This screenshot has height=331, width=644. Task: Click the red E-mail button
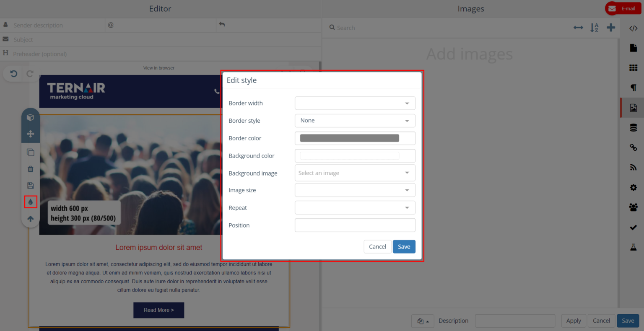click(623, 8)
